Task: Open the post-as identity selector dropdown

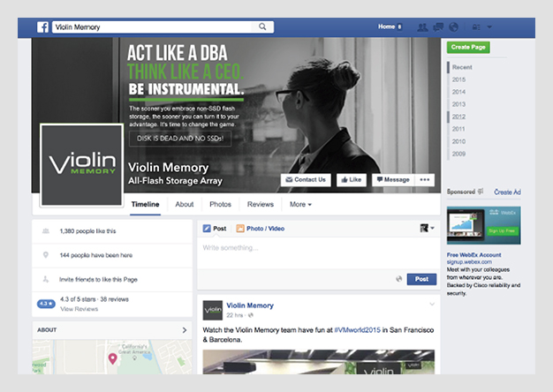Action: 427,228
